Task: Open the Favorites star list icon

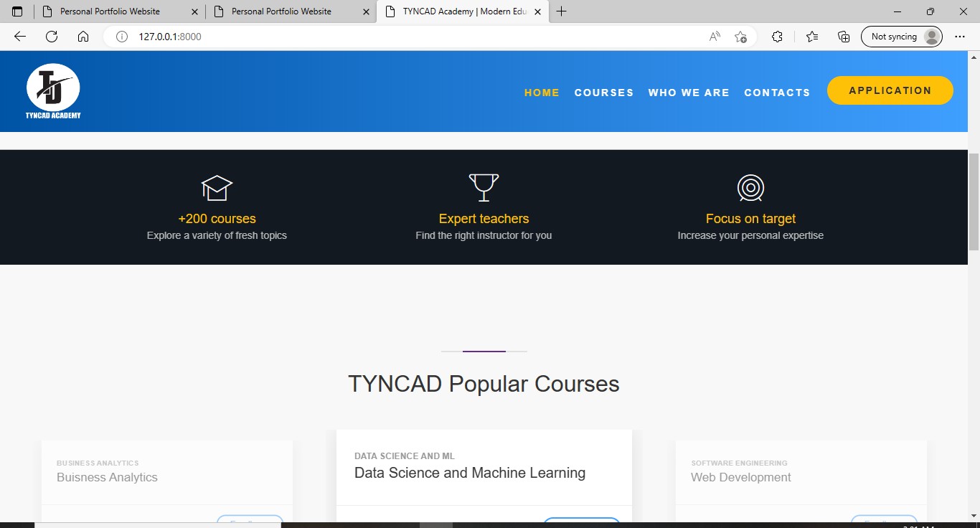Action: [812, 37]
